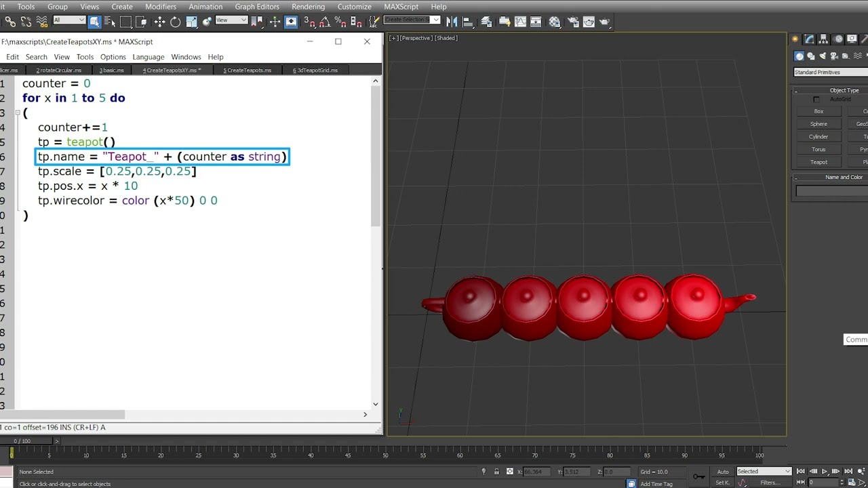Toggle the selection lock padlock
The image size is (868, 488).
tap(496, 472)
